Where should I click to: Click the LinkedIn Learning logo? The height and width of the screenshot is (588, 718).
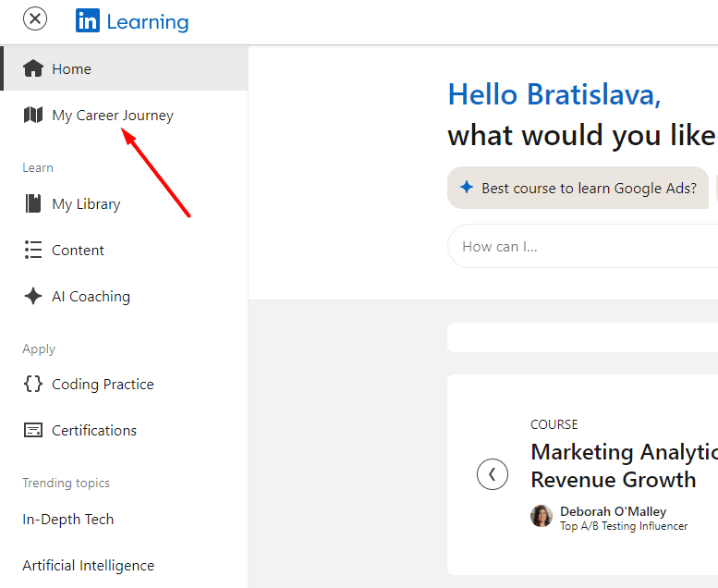coord(132,21)
